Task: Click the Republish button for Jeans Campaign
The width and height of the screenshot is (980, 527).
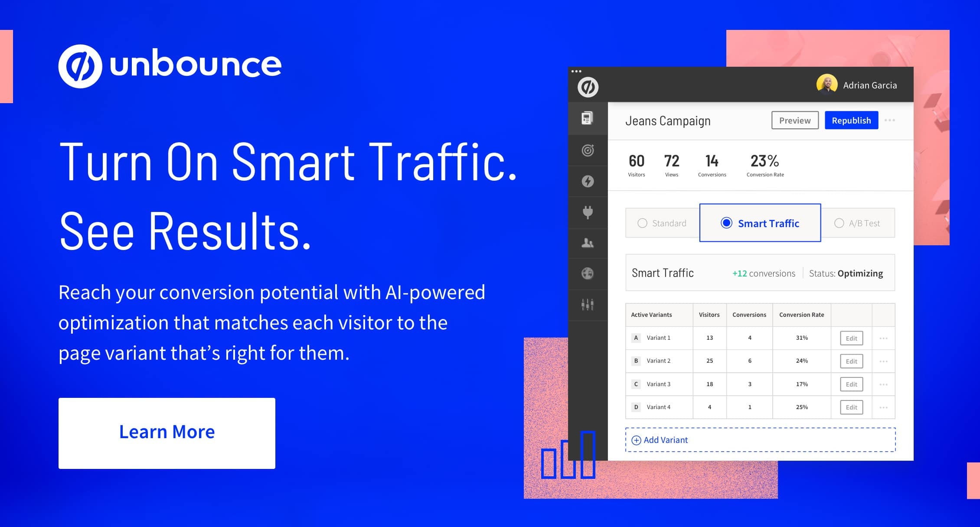Action: (x=854, y=121)
